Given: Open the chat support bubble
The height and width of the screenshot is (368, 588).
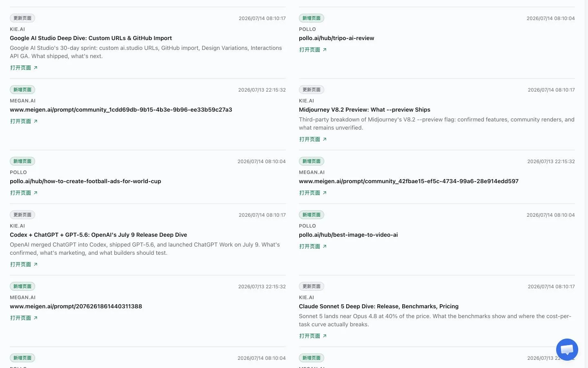Looking at the screenshot, I should [567, 350].
